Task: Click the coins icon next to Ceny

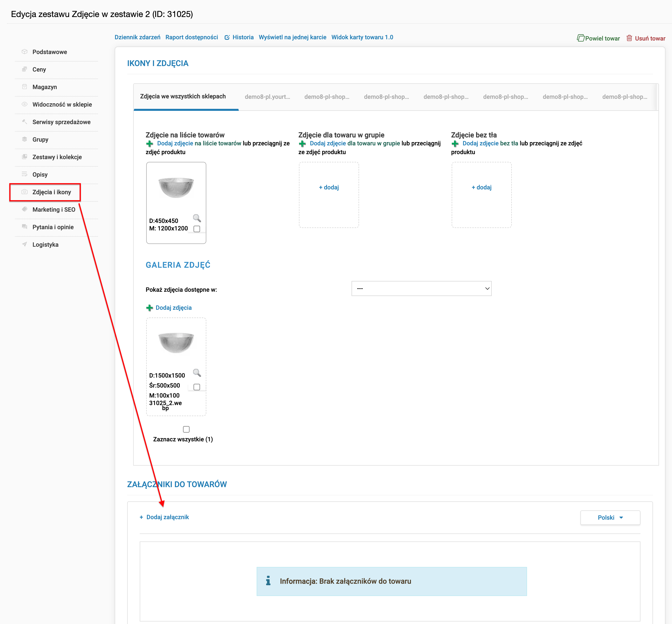Action: [x=24, y=69]
